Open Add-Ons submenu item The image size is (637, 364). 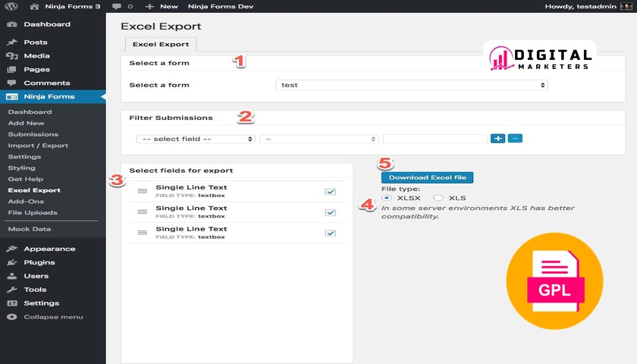pos(26,201)
